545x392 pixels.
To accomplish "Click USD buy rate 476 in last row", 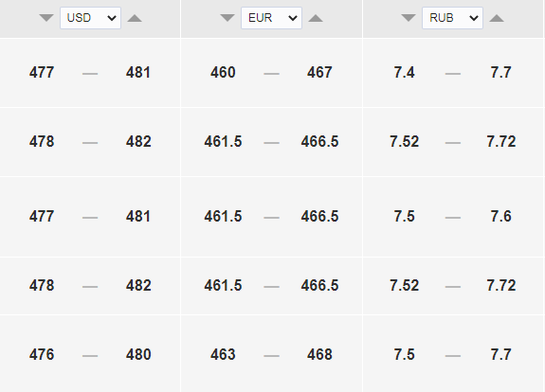I will [x=42, y=354].
